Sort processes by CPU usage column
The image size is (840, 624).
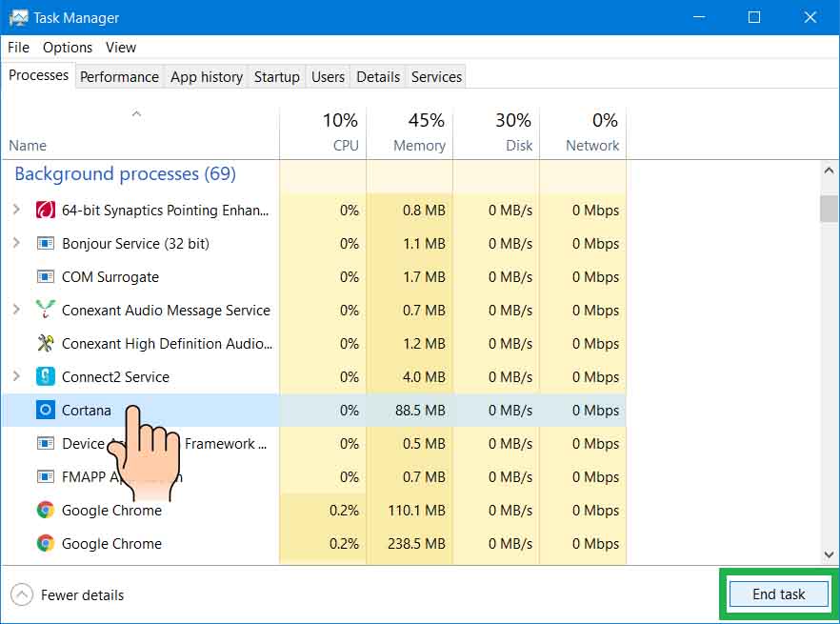[x=323, y=133]
